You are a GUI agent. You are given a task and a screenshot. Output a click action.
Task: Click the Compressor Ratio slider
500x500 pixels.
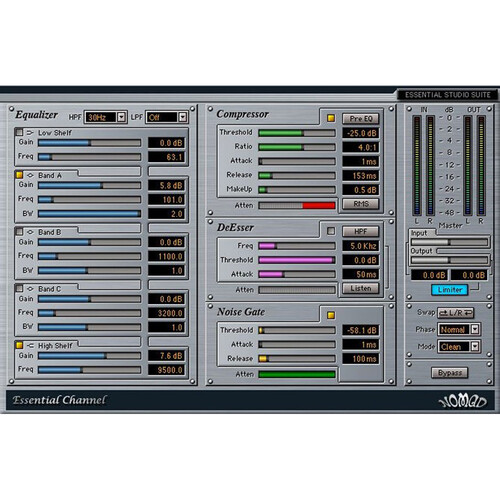pos(297,147)
